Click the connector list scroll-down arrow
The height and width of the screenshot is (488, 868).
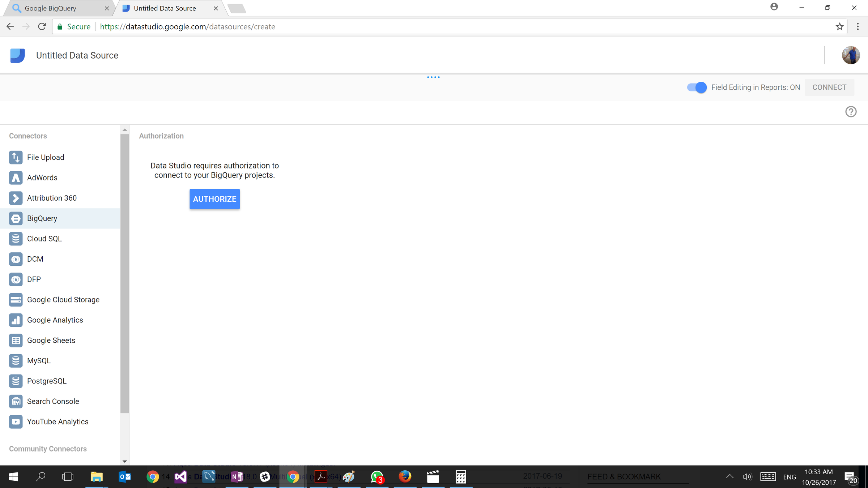[x=125, y=462]
